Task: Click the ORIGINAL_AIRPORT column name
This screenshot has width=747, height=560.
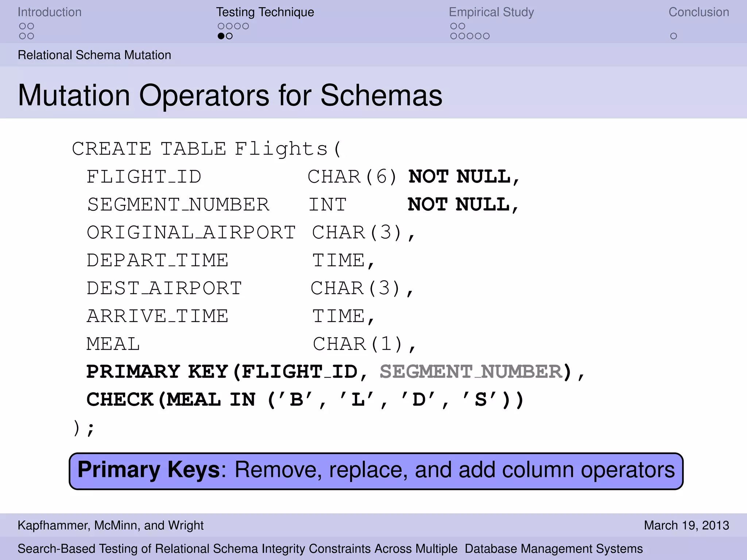Action: (x=191, y=233)
